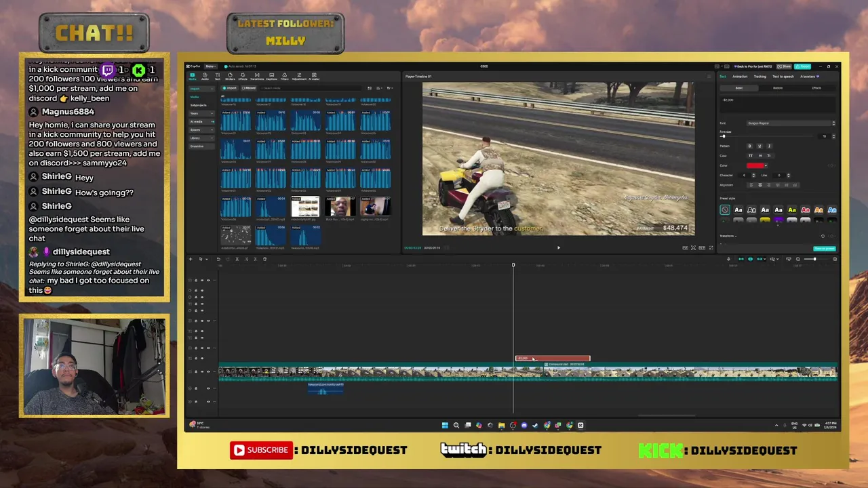This screenshot has height=488, width=868.
Task: Set case to uppercase TT
Action: (751, 156)
